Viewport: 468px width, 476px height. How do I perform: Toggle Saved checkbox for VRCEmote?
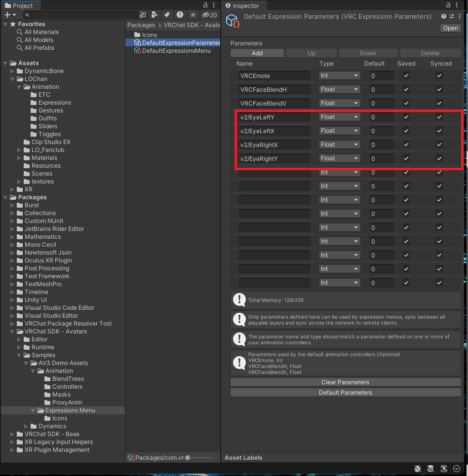pyautogui.click(x=406, y=75)
